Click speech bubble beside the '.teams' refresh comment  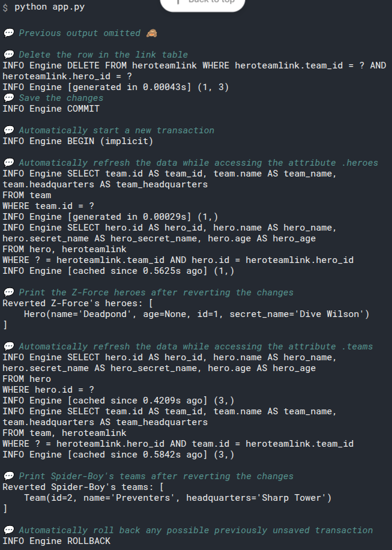8,346
